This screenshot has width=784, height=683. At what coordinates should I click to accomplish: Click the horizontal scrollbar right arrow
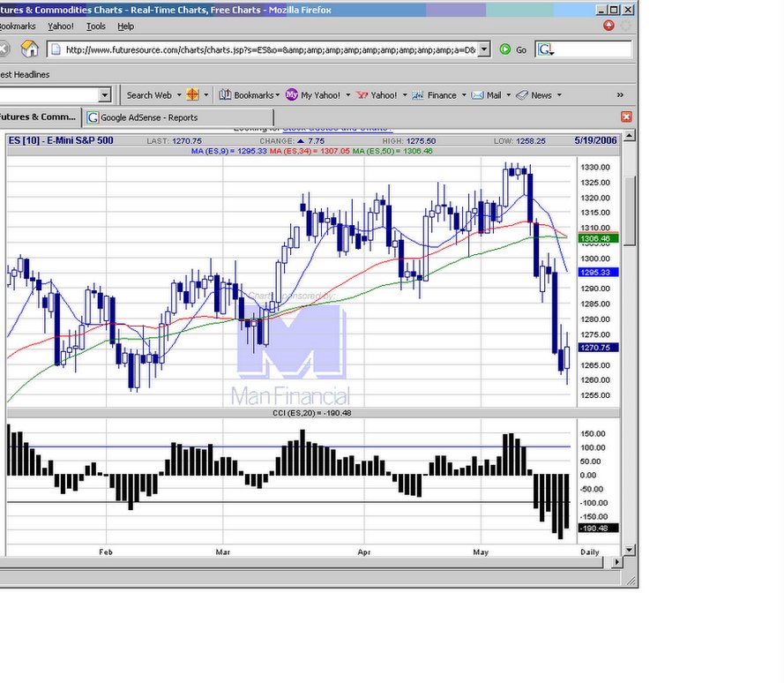[x=617, y=562]
